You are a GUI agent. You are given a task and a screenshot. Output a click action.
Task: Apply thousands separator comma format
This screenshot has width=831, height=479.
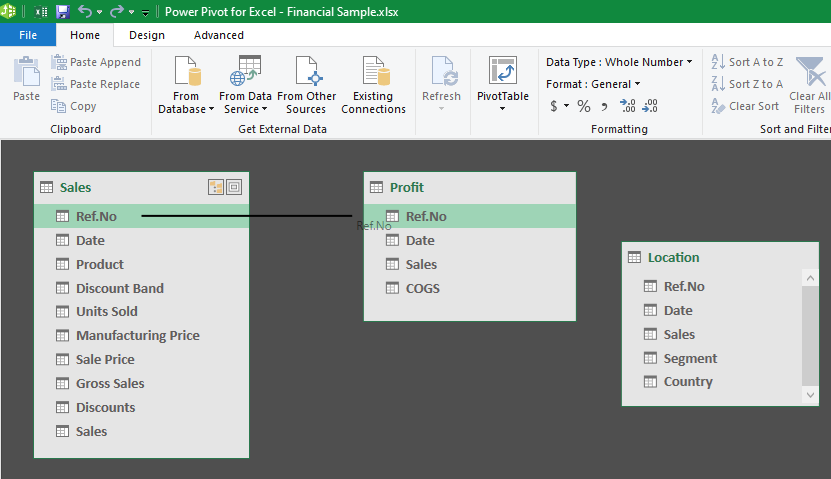605,106
